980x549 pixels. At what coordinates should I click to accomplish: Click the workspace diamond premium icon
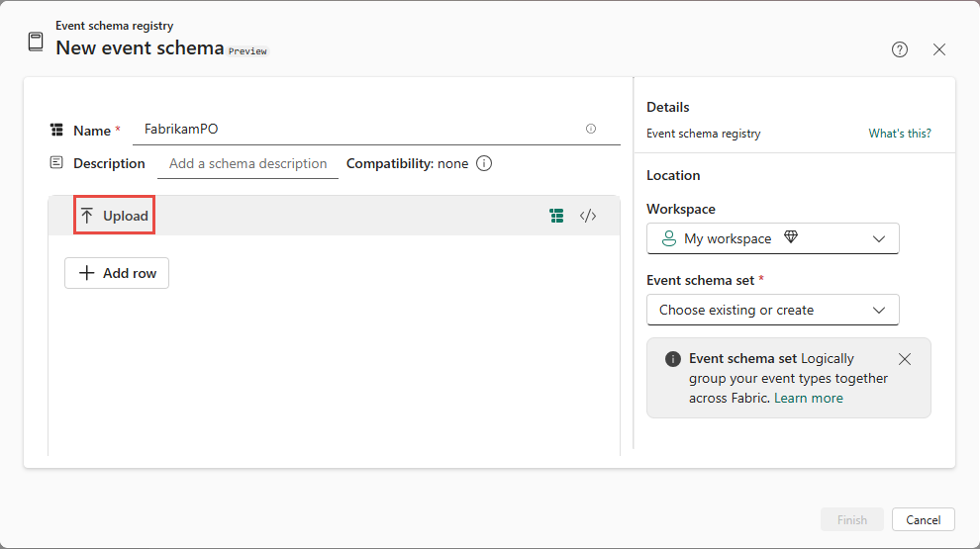click(x=790, y=238)
